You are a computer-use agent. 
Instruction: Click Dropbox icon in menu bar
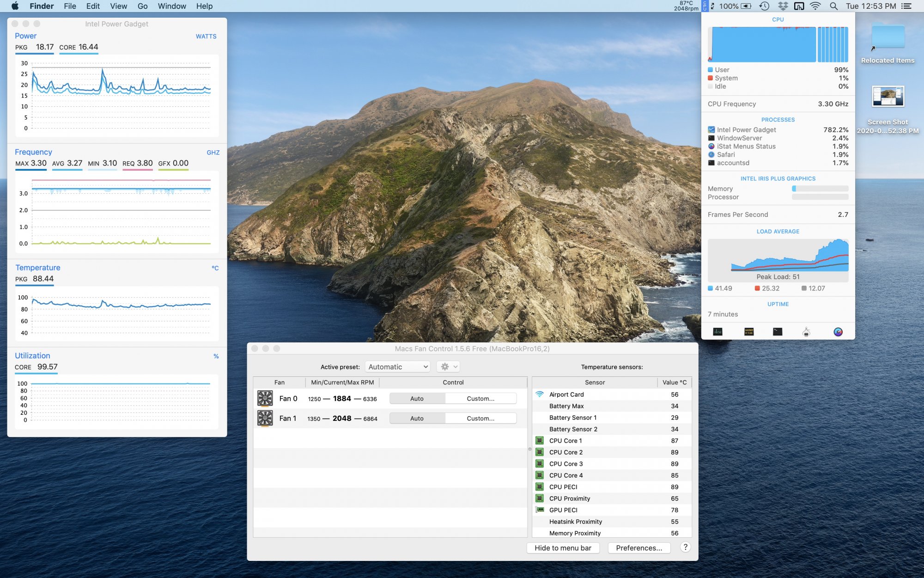coord(783,6)
